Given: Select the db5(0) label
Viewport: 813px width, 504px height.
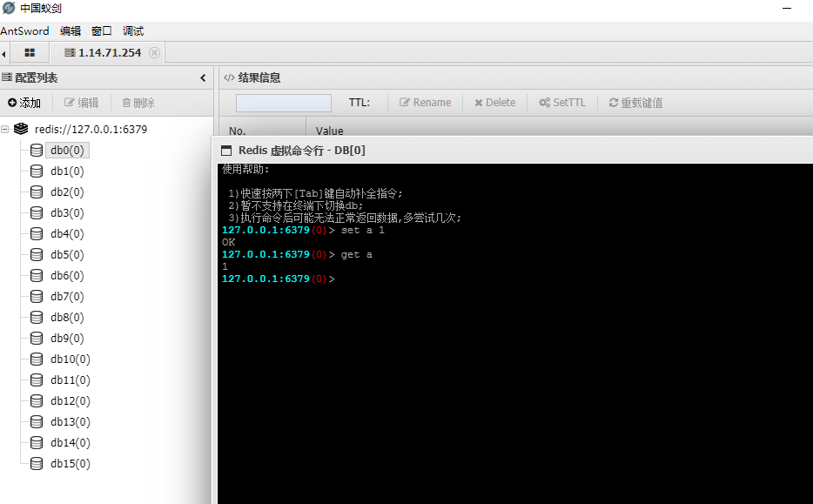Looking at the screenshot, I should point(67,254).
